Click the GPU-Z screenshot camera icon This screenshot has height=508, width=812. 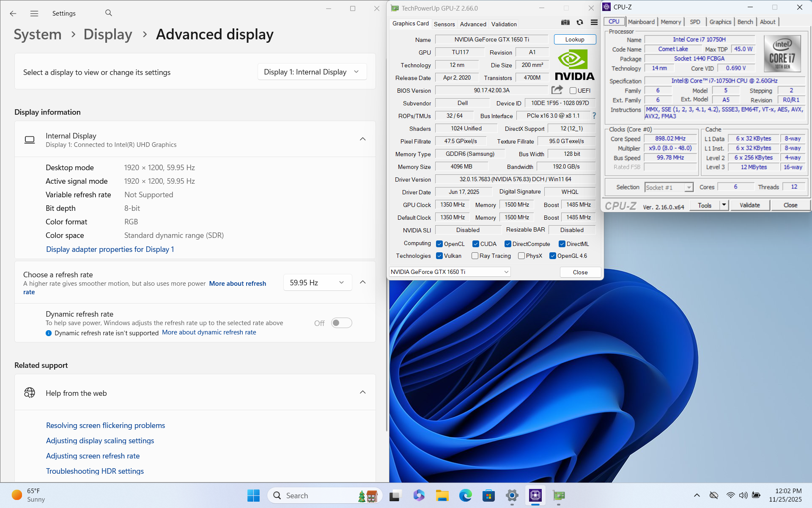point(565,22)
